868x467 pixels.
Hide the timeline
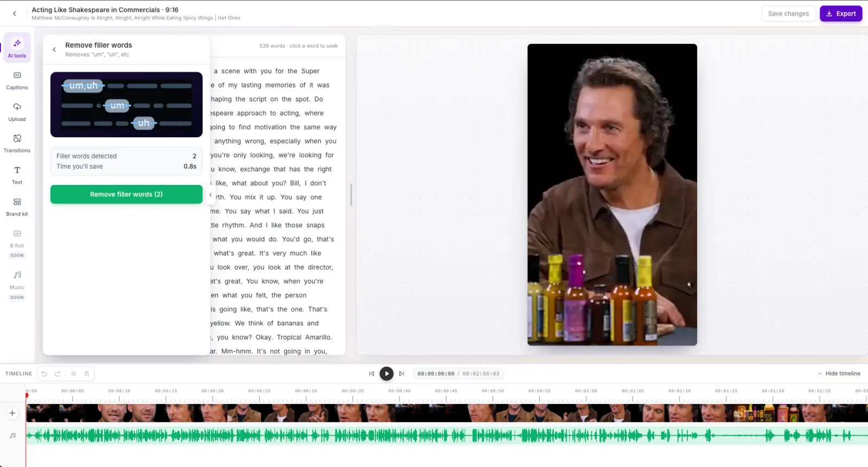(839, 374)
